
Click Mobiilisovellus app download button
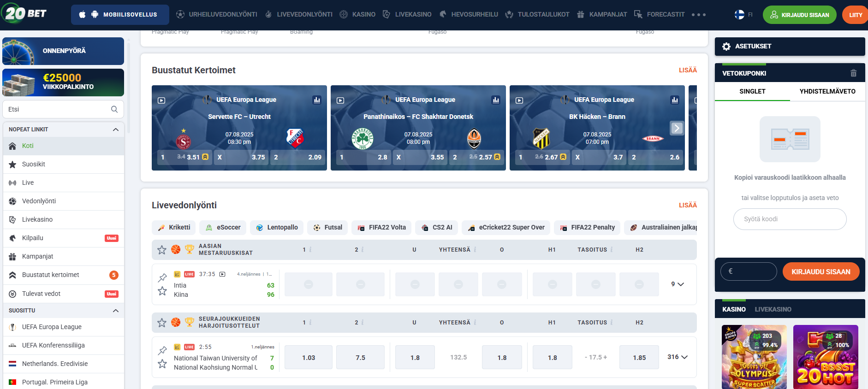120,15
